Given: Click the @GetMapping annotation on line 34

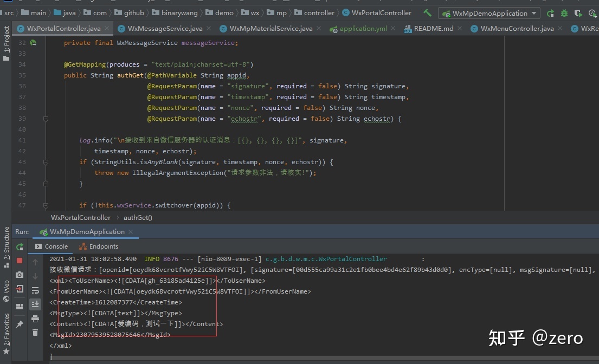Looking at the screenshot, I should 85,64.
